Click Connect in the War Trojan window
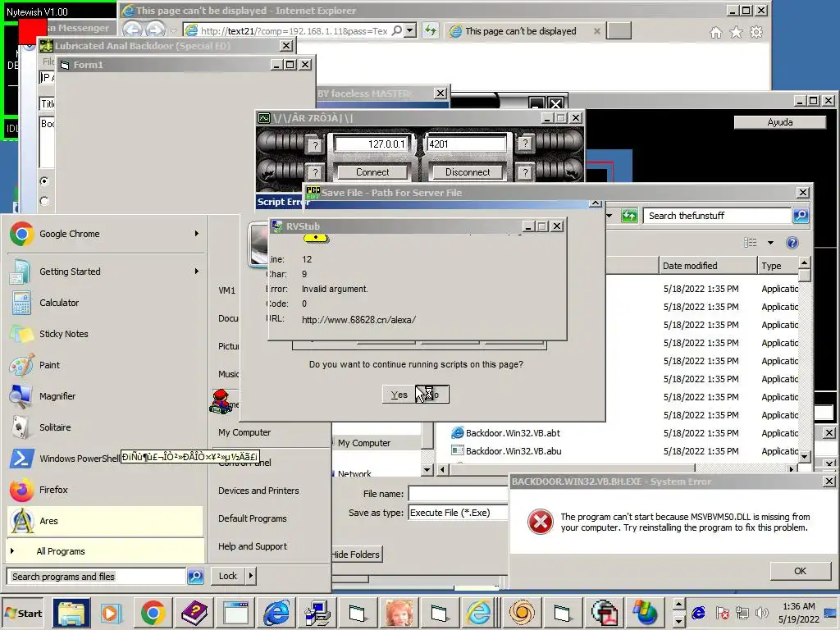The height and width of the screenshot is (630, 840). (372, 172)
